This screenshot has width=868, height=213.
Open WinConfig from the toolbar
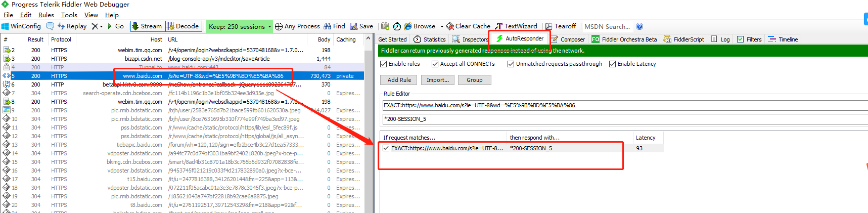tap(21, 26)
